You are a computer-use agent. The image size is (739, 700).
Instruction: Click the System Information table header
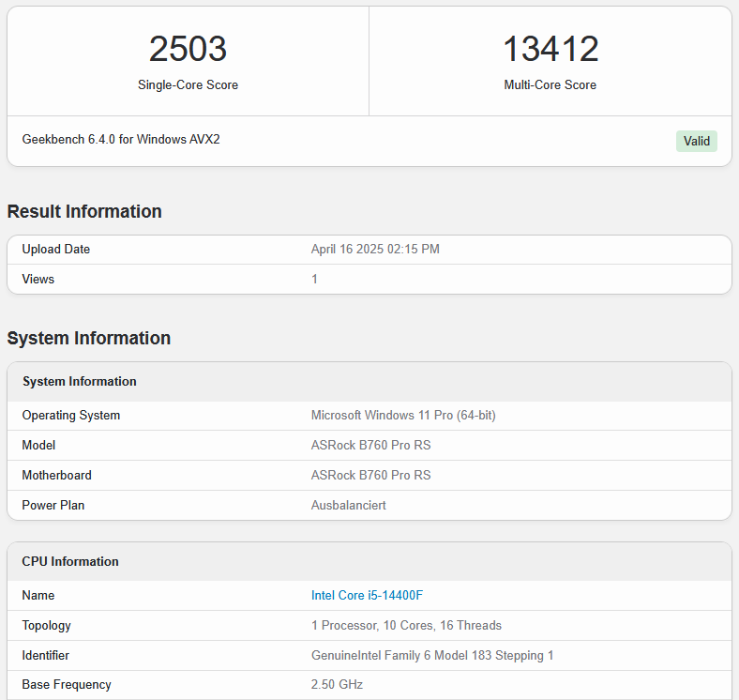pyautogui.click(x=80, y=381)
